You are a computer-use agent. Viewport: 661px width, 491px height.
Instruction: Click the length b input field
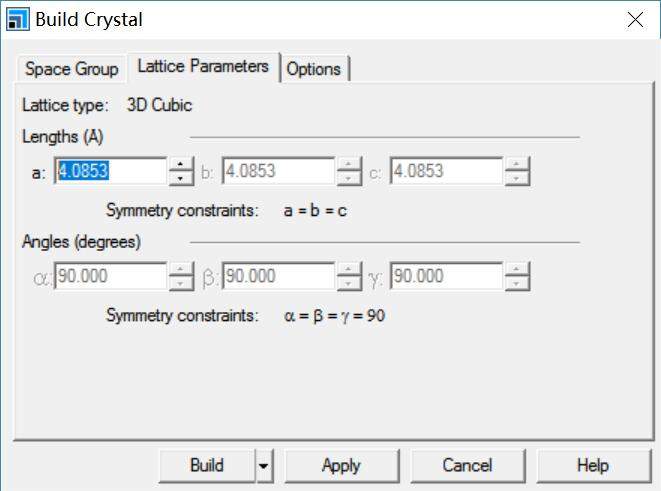[x=277, y=171]
